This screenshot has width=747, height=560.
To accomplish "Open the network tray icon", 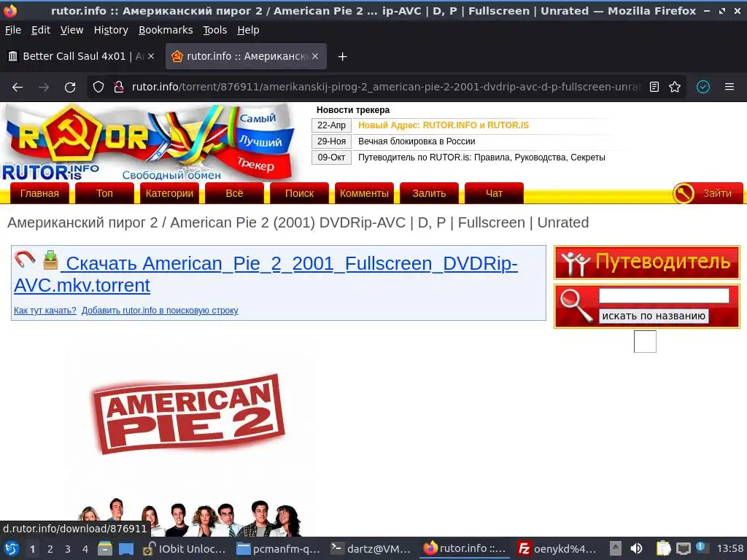I will click(x=683, y=549).
